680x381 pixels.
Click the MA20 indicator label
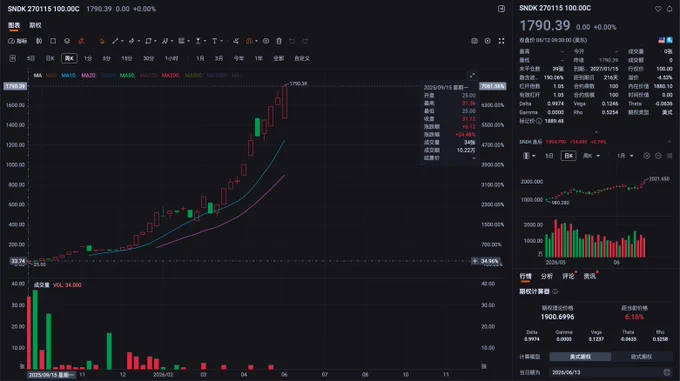[x=88, y=75]
